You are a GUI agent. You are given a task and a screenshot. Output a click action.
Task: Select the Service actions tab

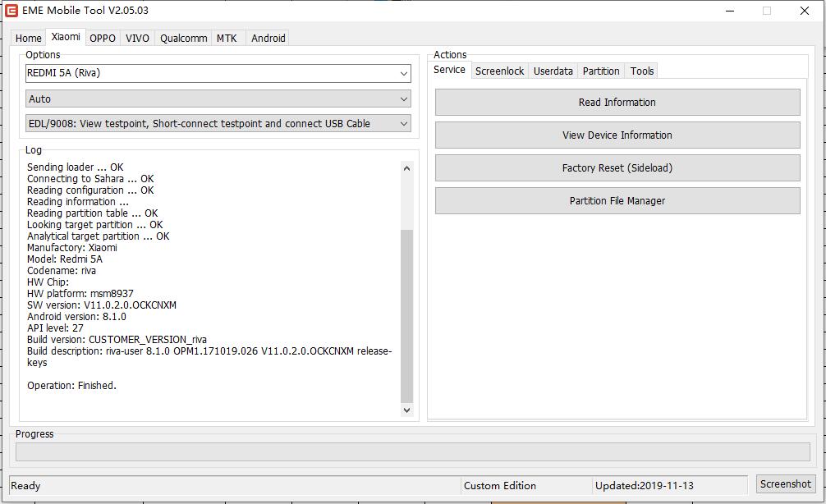tap(449, 70)
